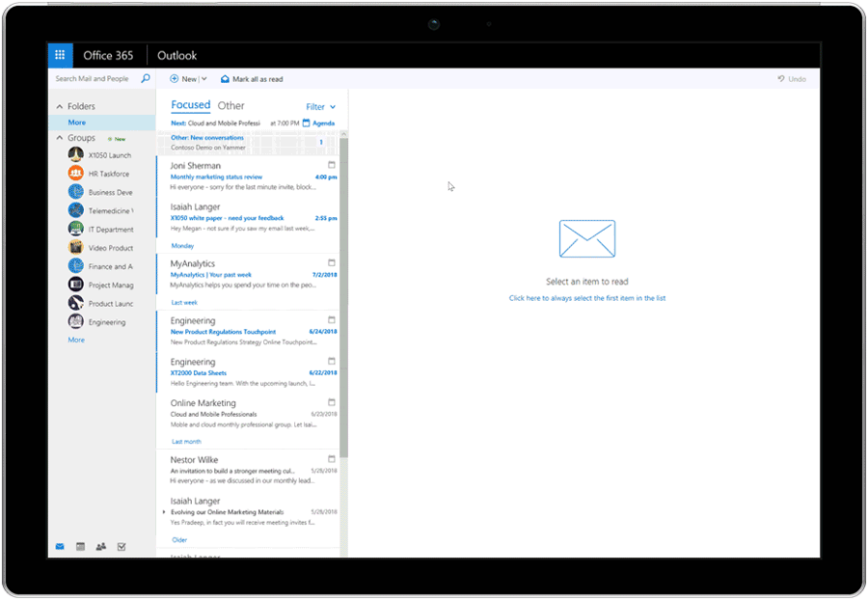Select the Mail icon in bottom navigation
This screenshot has width=868, height=600.
pyautogui.click(x=60, y=546)
